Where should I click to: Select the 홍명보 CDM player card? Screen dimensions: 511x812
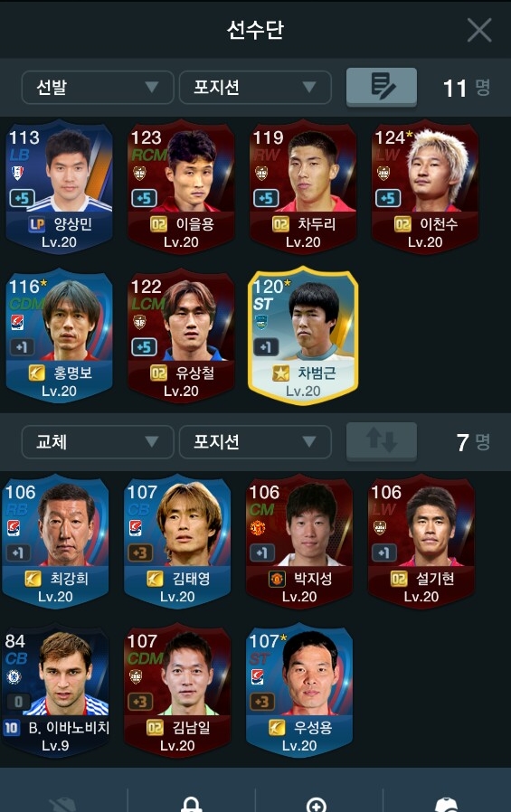tap(59, 336)
